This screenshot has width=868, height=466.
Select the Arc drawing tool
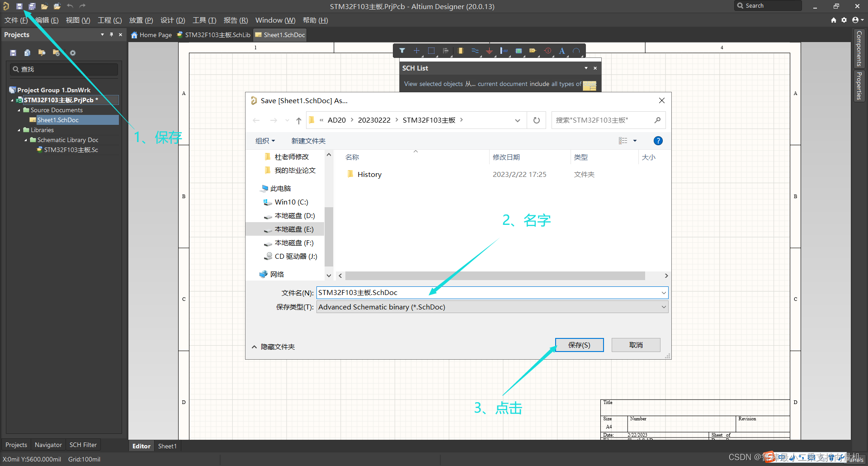576,51
